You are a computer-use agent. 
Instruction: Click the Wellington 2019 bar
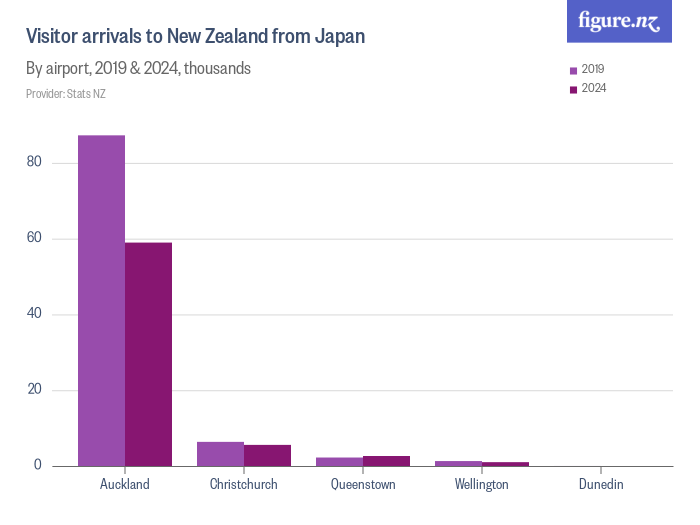458,463
